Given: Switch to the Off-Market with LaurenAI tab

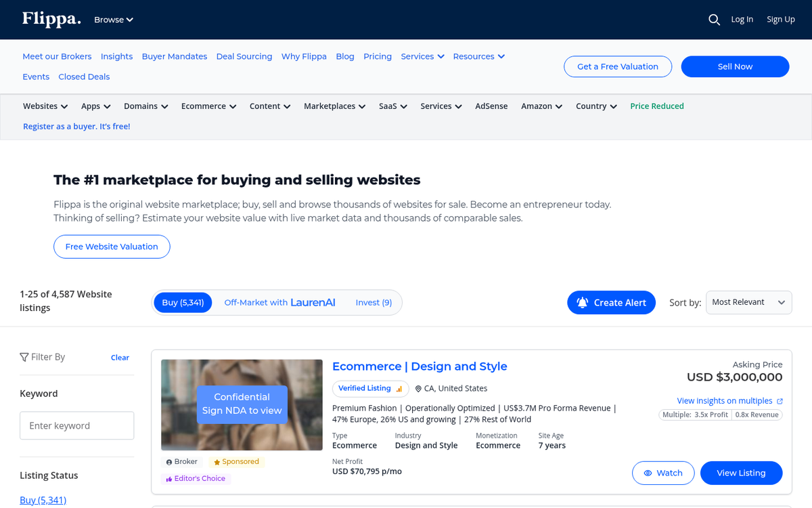Looking at the screenshot, I should (x=279, y=302).
